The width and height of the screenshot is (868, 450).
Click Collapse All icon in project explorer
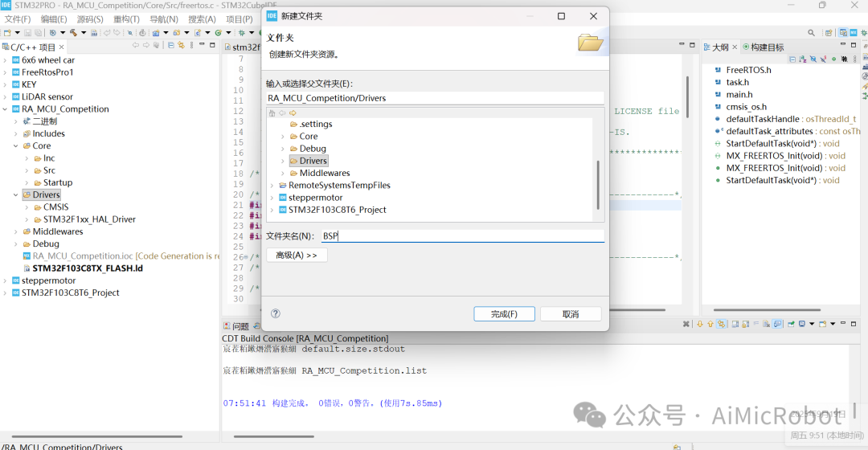click(170, 45)
